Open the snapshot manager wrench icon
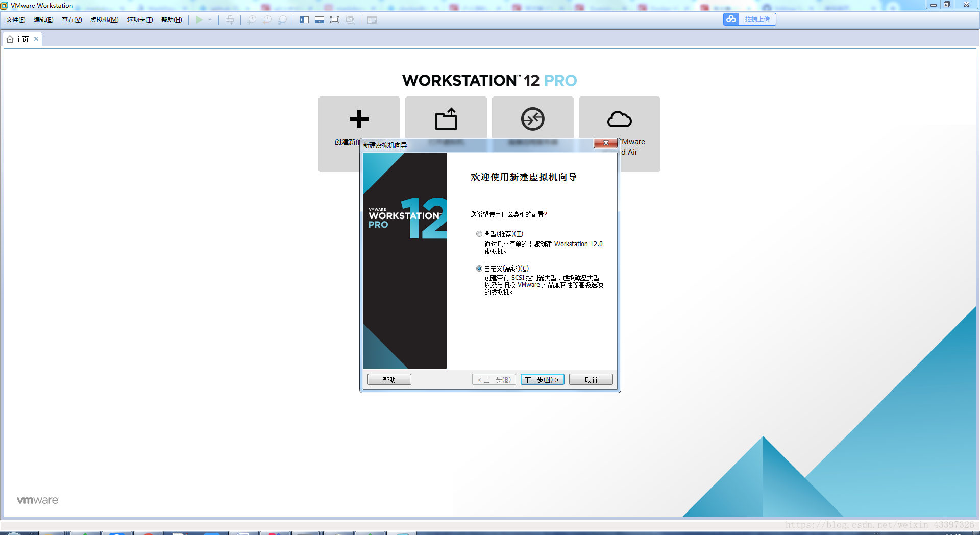 click(x=282, y=20)
